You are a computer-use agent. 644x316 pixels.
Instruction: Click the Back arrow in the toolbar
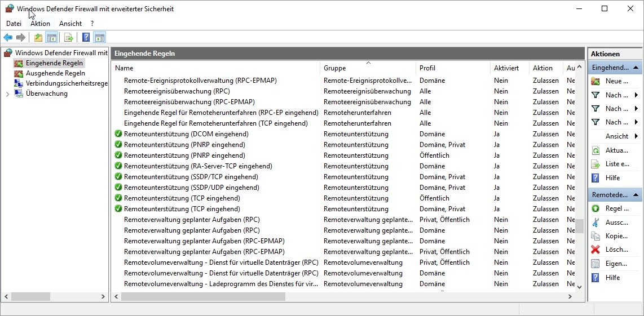[x=8, y=38]
